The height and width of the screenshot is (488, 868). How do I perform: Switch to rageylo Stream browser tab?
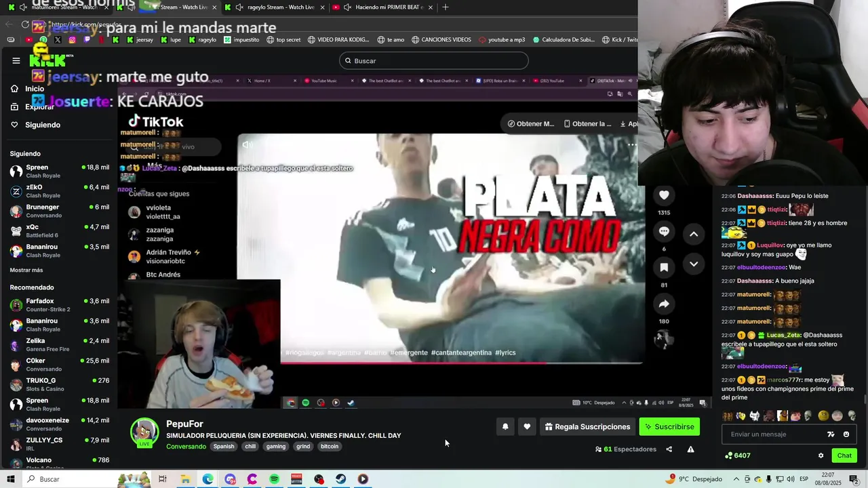click(x=275, y=7)
